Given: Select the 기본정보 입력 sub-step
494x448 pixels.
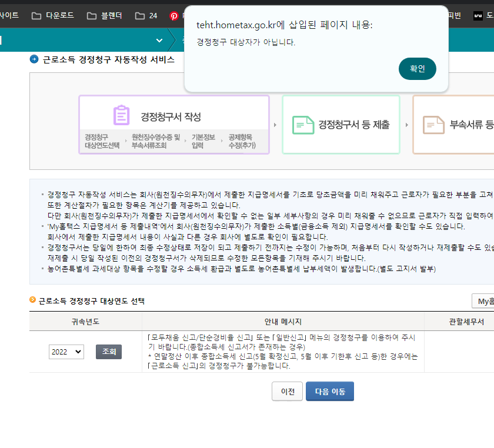Looking at the screenshot, I should point(201,141).
